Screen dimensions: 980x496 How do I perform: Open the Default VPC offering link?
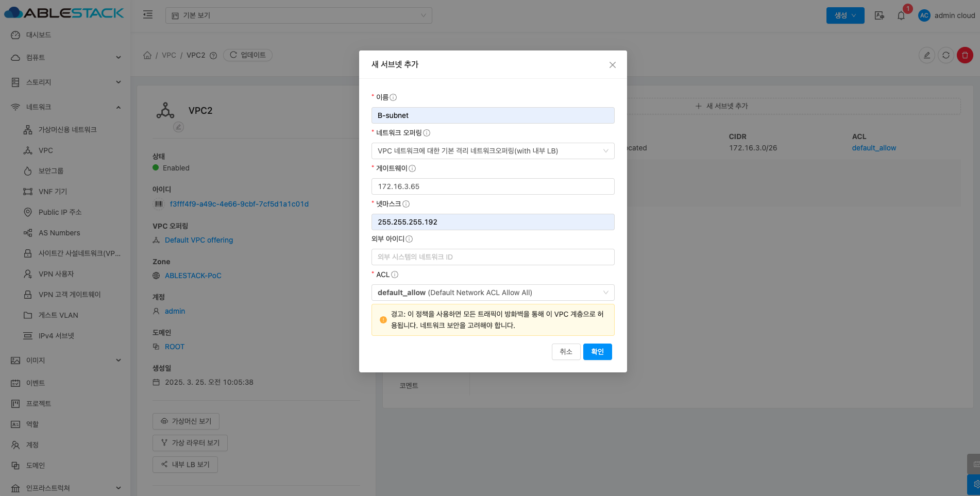point(199,240)
